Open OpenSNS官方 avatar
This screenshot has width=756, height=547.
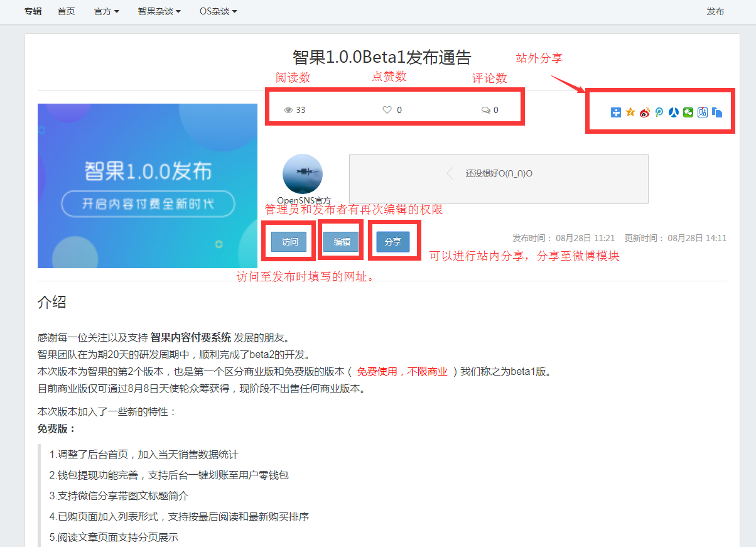tap(303, 174)
